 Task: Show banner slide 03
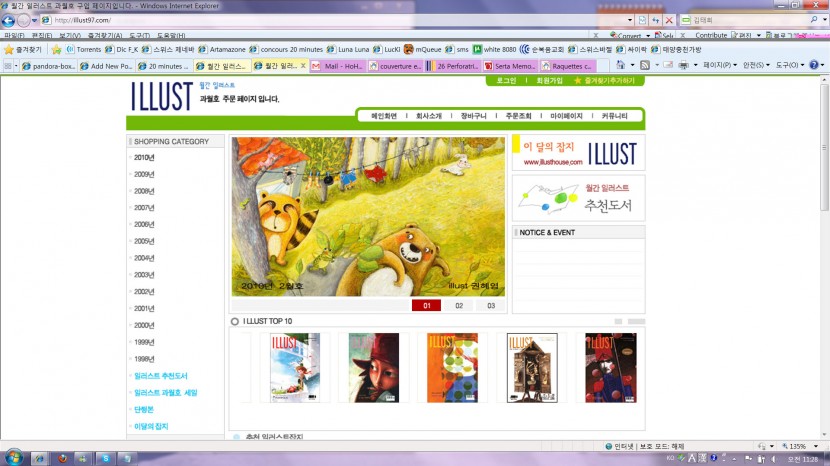tap(491, 306)
